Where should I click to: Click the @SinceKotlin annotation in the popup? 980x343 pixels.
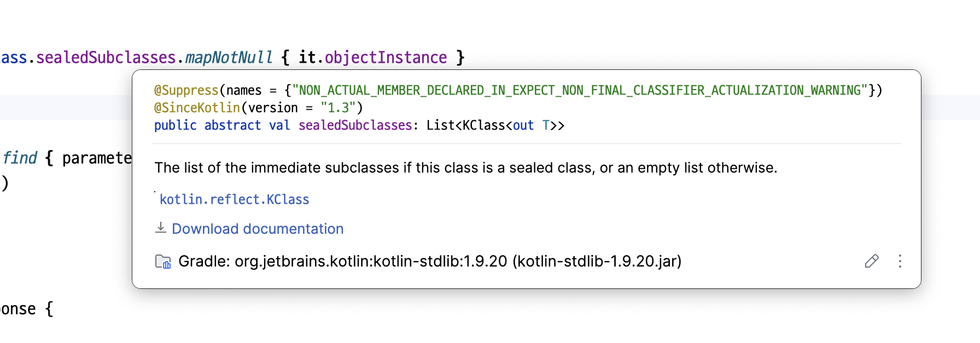[197, 108]
